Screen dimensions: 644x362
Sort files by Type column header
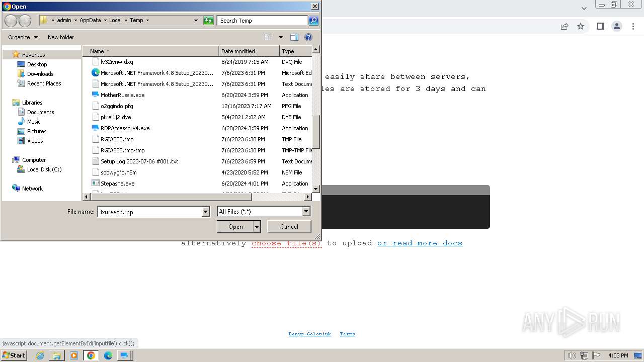point(296,51)
